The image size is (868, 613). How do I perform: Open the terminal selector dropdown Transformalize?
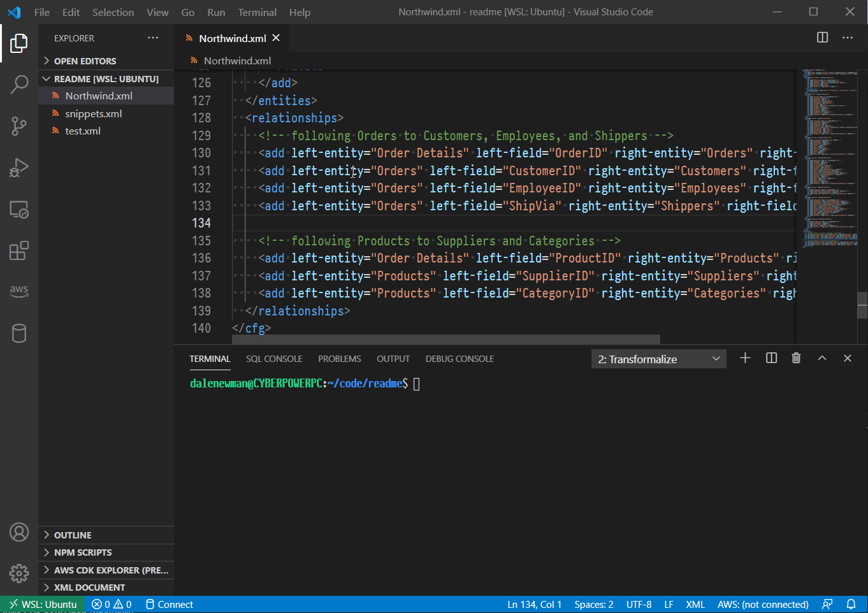(659, 359)
